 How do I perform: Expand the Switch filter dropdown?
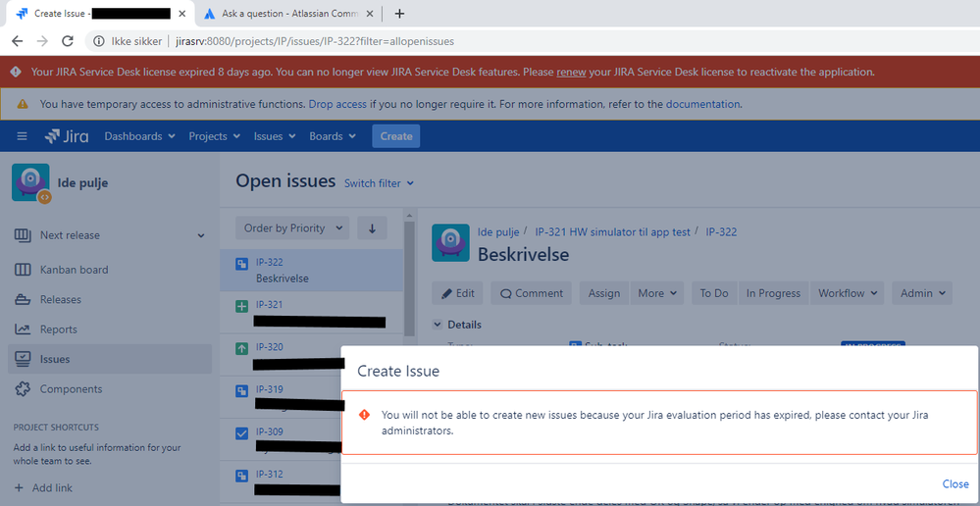coord(379,183)
